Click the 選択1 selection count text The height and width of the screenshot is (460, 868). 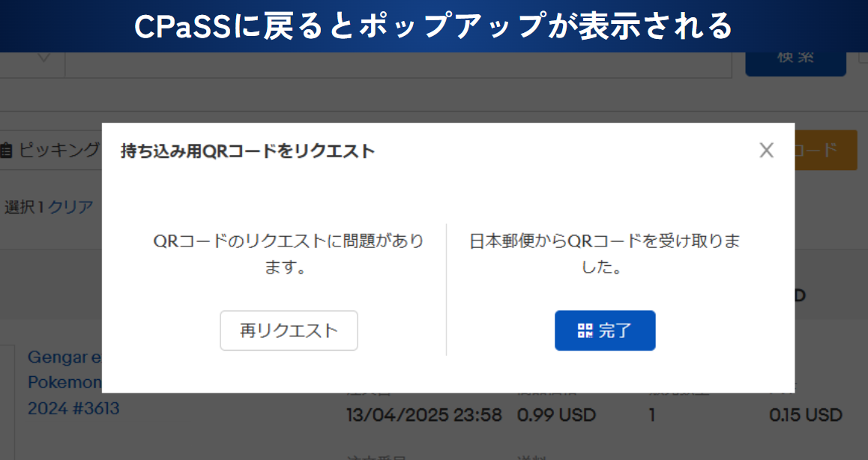(24, 207)
